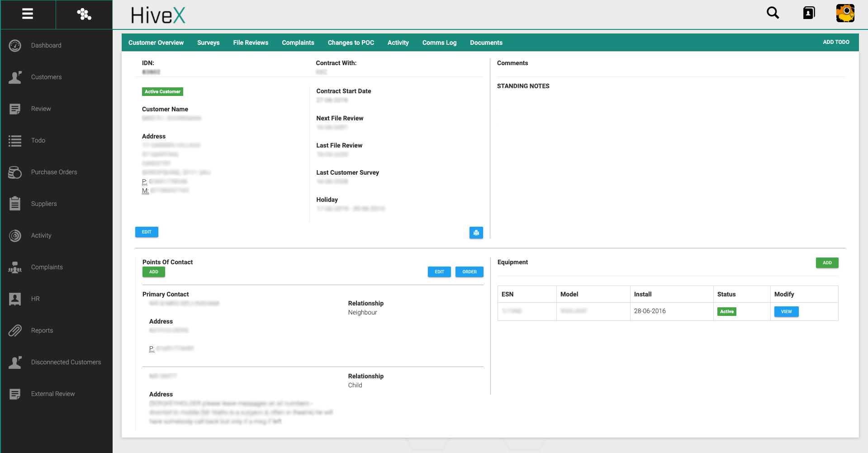Open the search magnifier icon

tap(773, 13)
